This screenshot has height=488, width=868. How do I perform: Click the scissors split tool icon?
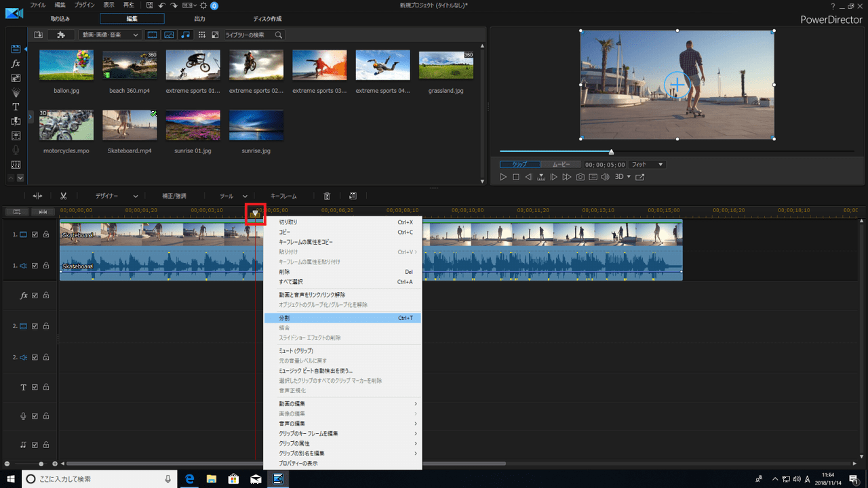tap(63, 196)
